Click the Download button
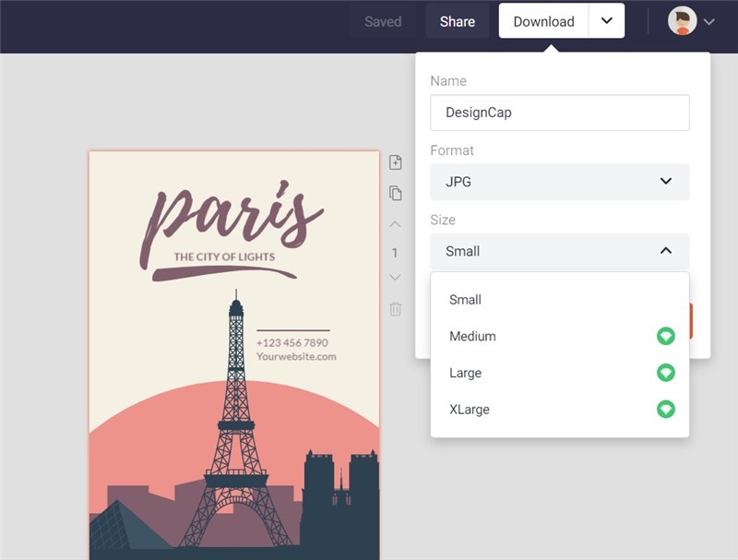 543,21
